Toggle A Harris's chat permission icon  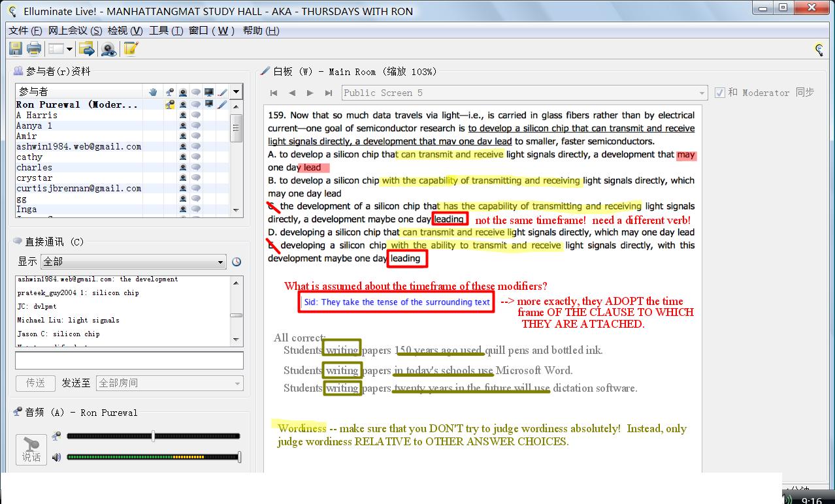pos(196,115)
